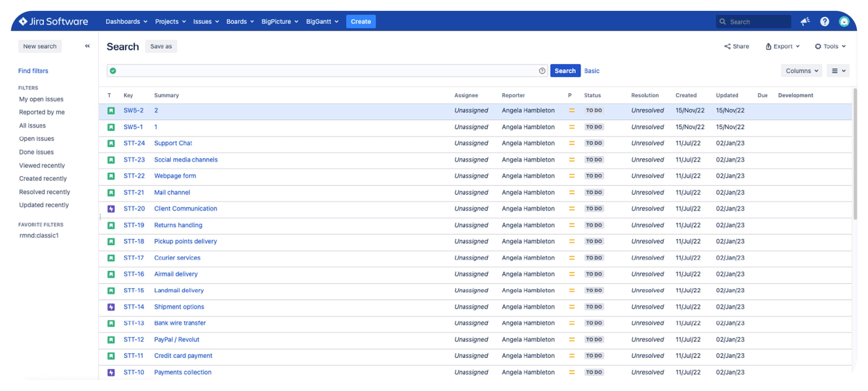Click the medium priority icon for STT-16

click(572, 274)
